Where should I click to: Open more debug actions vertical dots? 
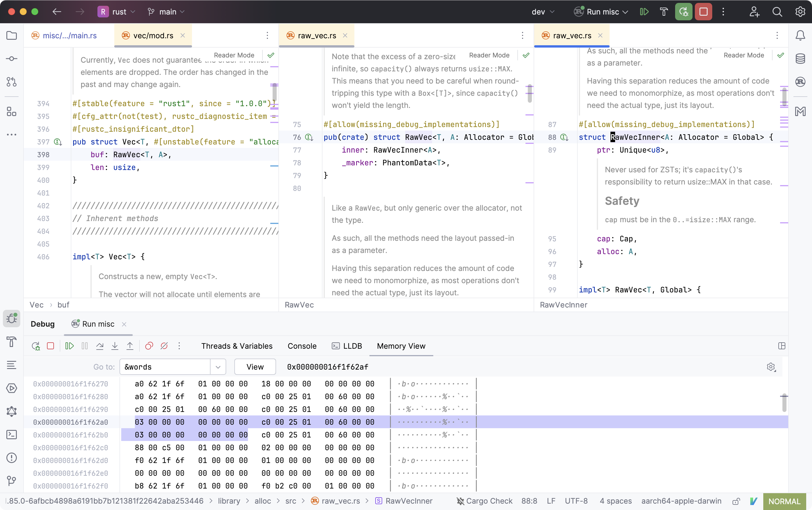179,346
